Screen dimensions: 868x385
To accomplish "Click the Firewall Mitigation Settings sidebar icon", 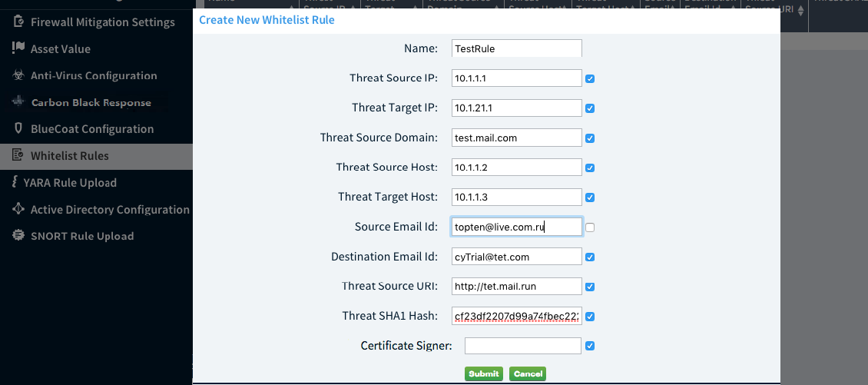I will [18, 22].
